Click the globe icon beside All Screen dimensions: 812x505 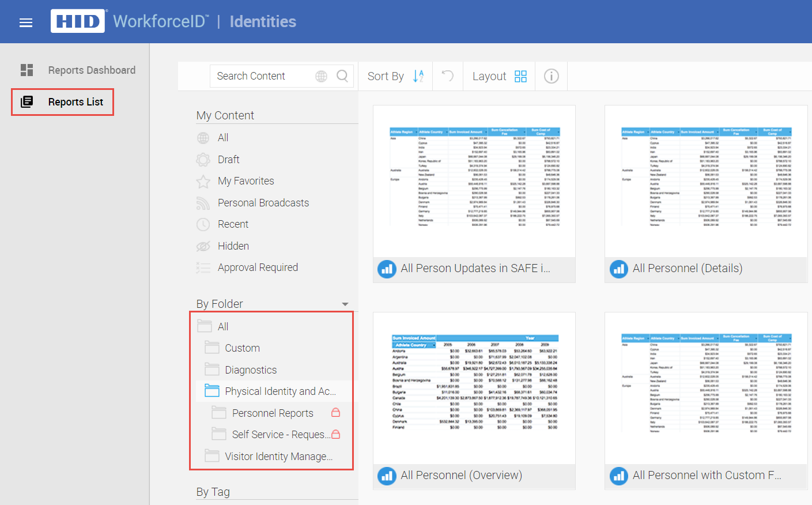tap(203, 138)
